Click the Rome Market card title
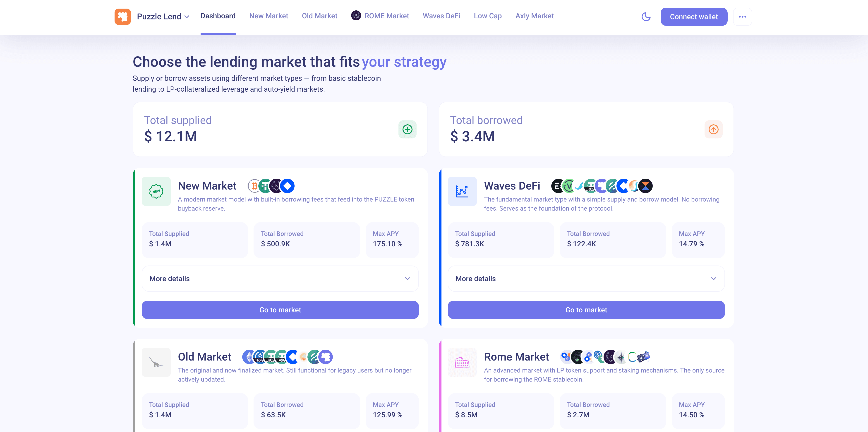The image size is (868, 432). [516, 357]
